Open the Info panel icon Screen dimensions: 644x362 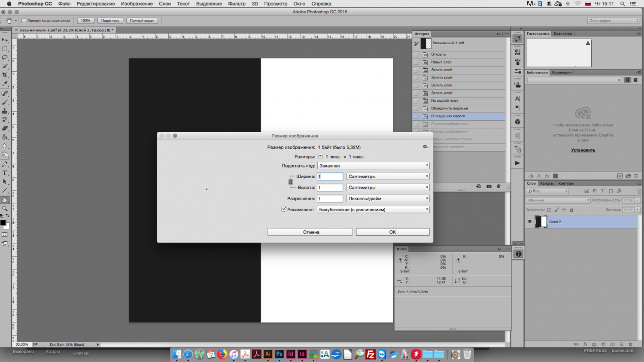pyautogui.click(x=518, y=254)
